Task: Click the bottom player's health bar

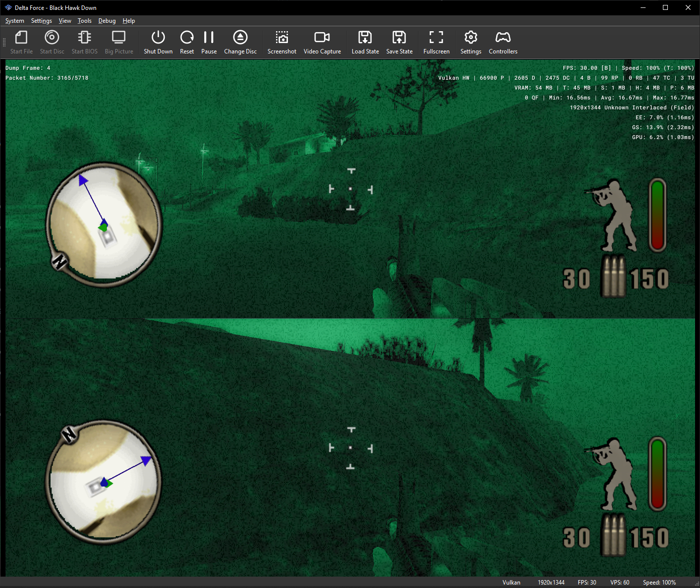Action: click(x=657, y=474)
